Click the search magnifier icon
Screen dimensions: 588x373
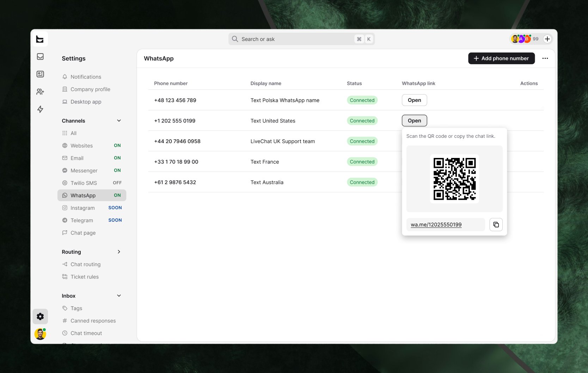point(235,39)
